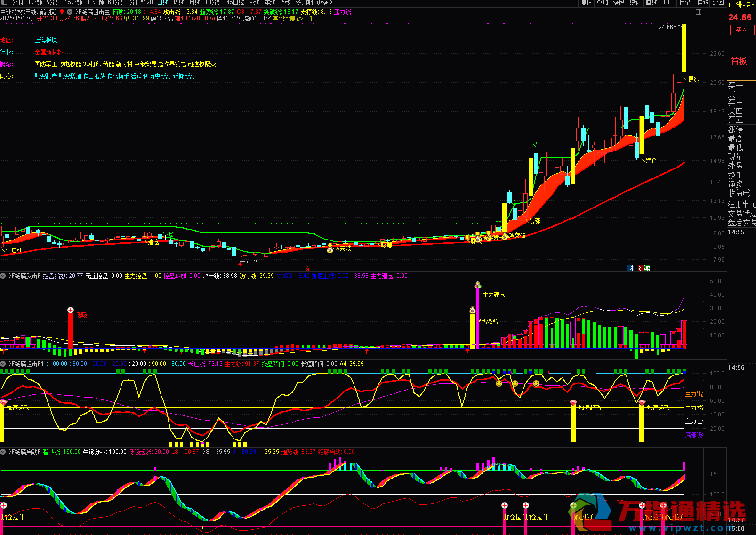
Task: Click the diamond icon above the chart
Action: point(690,12)
